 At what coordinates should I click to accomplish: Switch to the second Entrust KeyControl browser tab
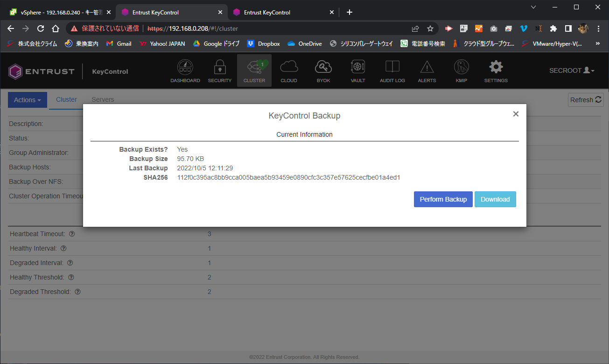[283, 12]
